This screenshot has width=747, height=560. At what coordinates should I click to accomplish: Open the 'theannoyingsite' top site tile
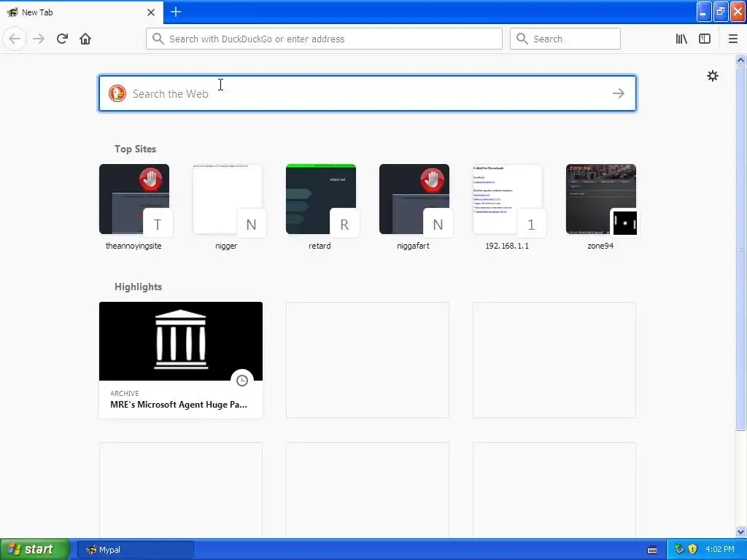[x=134, y=206]
